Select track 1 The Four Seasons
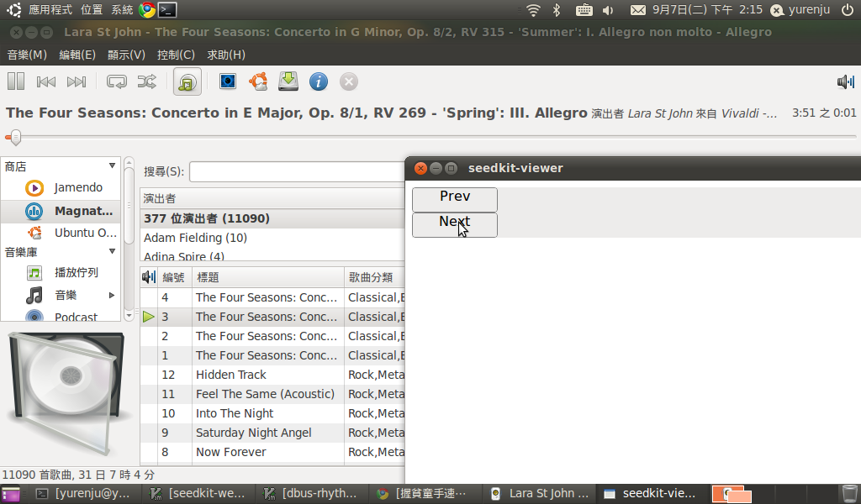 pyautogui.click(x=273, y=355)
